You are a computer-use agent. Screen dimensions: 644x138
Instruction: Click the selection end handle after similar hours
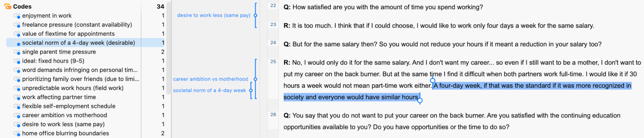click(420, 101)
